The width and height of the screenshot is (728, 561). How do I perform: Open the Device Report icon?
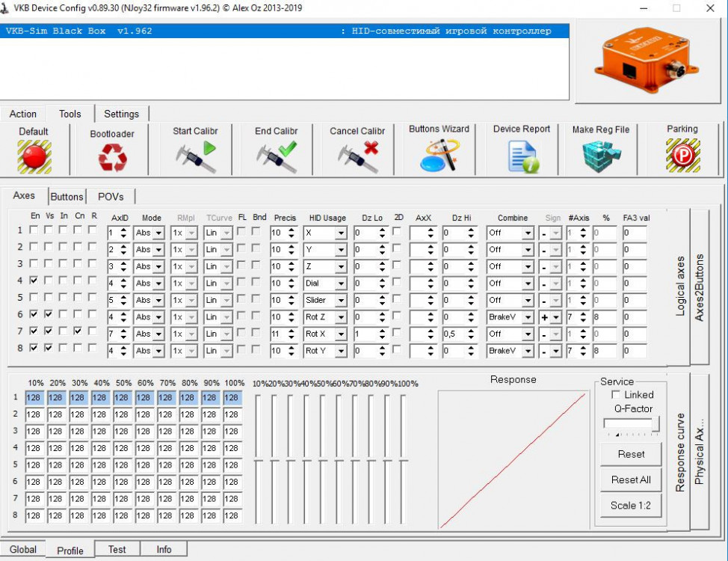[x=522, y=156]
